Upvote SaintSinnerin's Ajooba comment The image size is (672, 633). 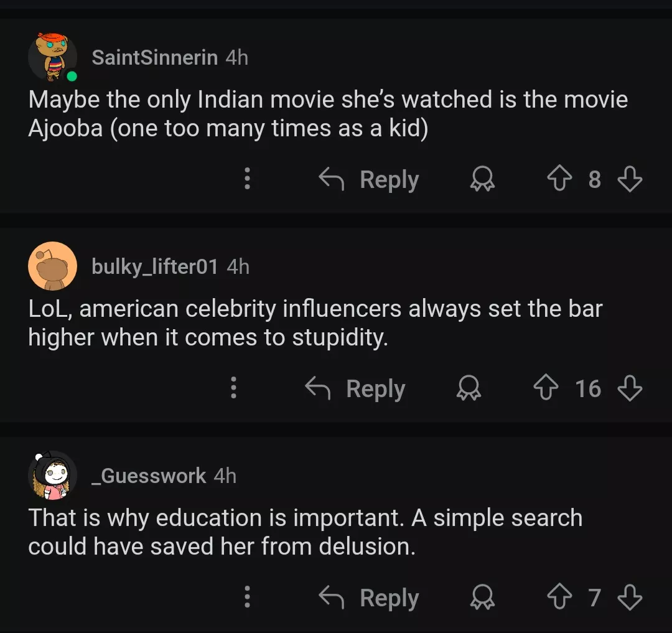coord(559,180)
